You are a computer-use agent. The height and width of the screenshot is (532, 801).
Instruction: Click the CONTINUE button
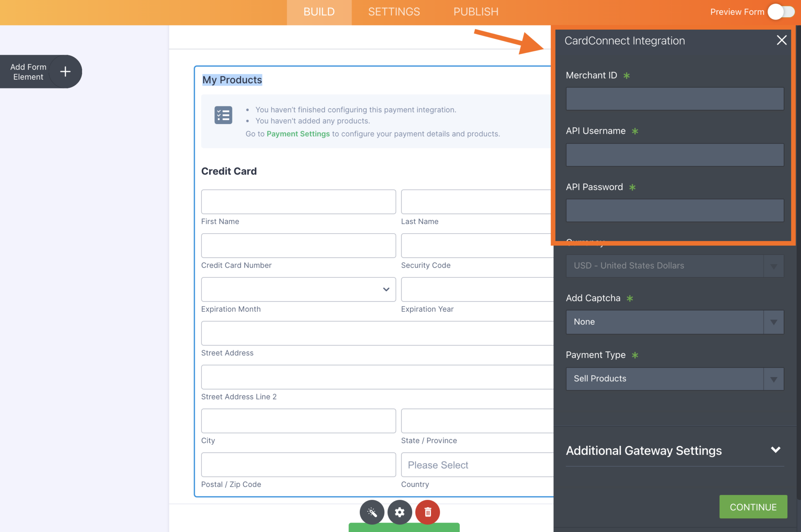point(753,507)
